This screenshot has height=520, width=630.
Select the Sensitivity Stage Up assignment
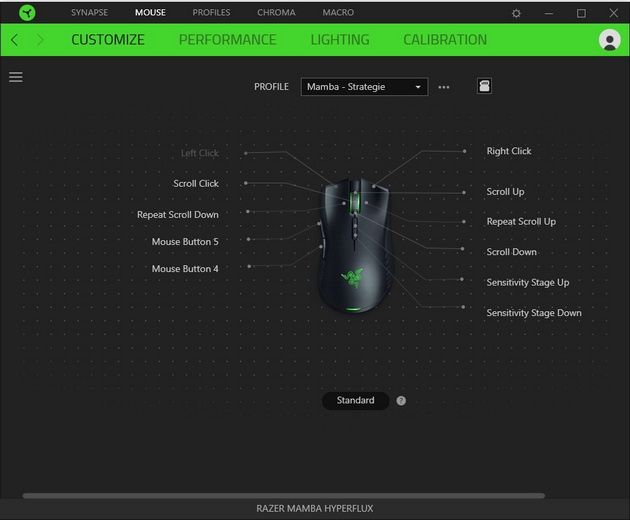(528, 283)
